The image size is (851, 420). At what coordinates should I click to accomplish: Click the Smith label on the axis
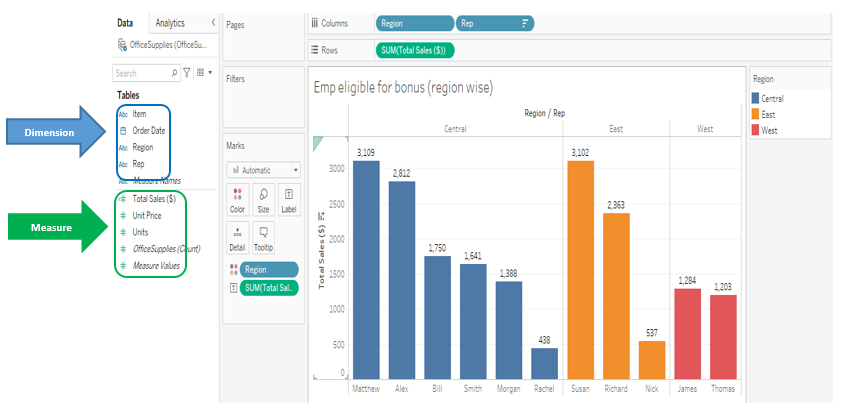click(x=473, y=389)
